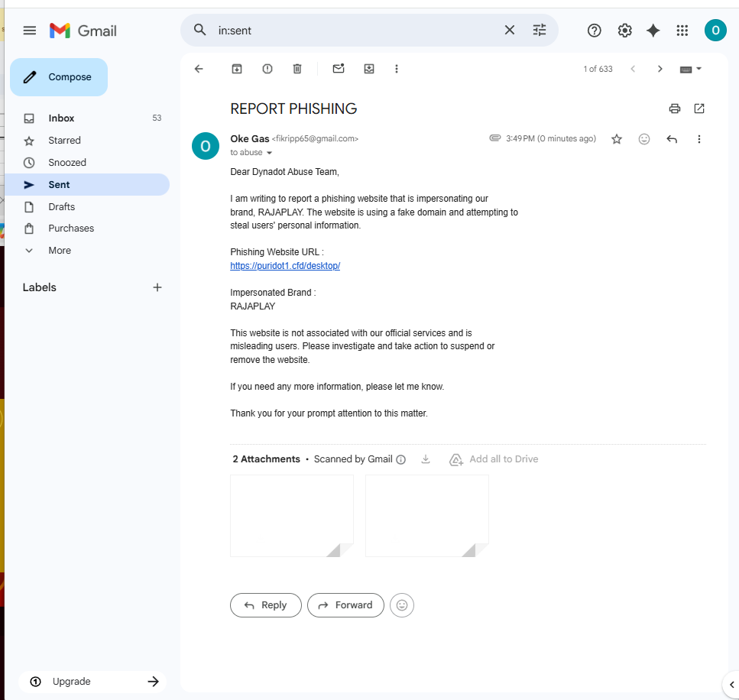Viewport: 739px width, 700px height.
Task: Click the Compose button
Action: pos(59,77)
